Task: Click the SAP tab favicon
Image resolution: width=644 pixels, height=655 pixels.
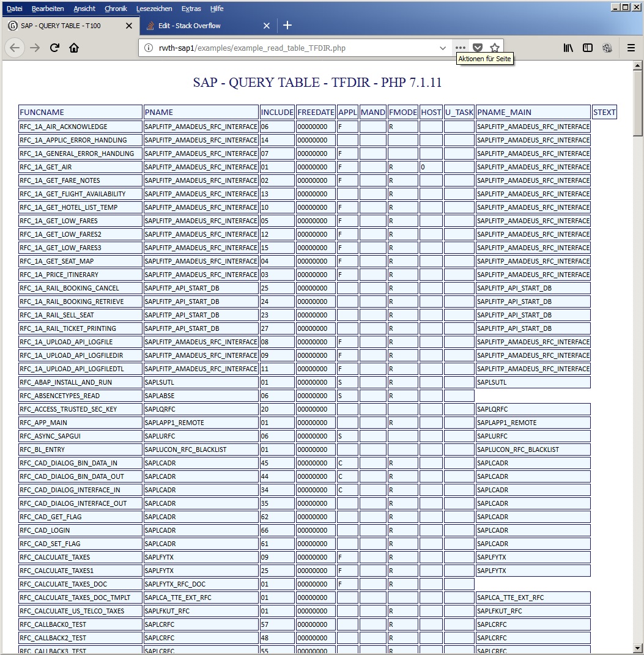Action: 13,26
